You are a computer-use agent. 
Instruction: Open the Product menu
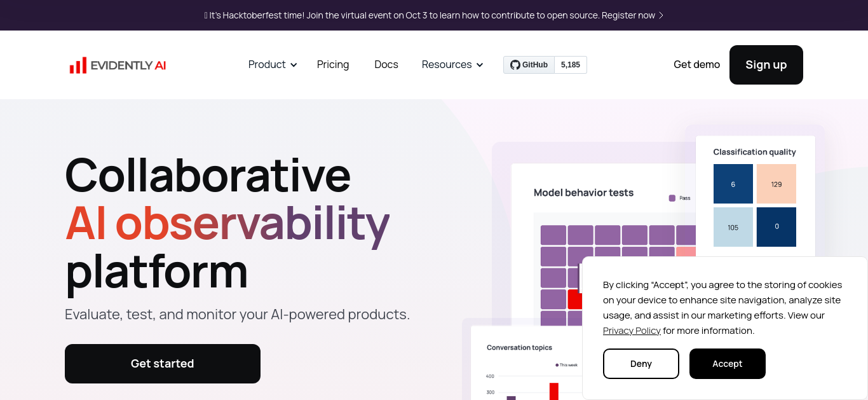(273, 64)
